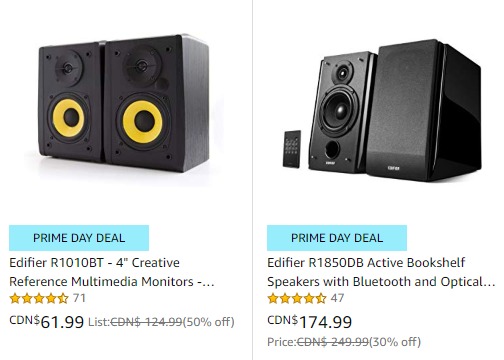Screen dimensions: 504x360
Task: Select the CDN$174.99 deal price
Action: coord(310,322)
